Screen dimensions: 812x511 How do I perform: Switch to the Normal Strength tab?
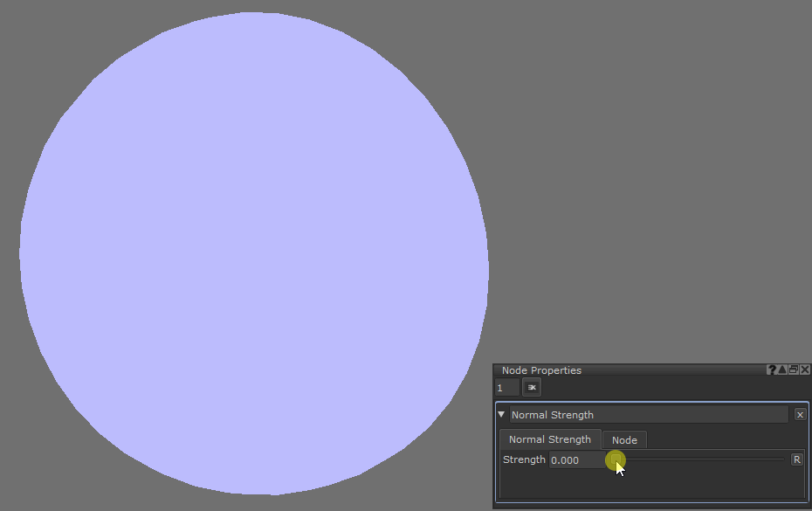549,439
